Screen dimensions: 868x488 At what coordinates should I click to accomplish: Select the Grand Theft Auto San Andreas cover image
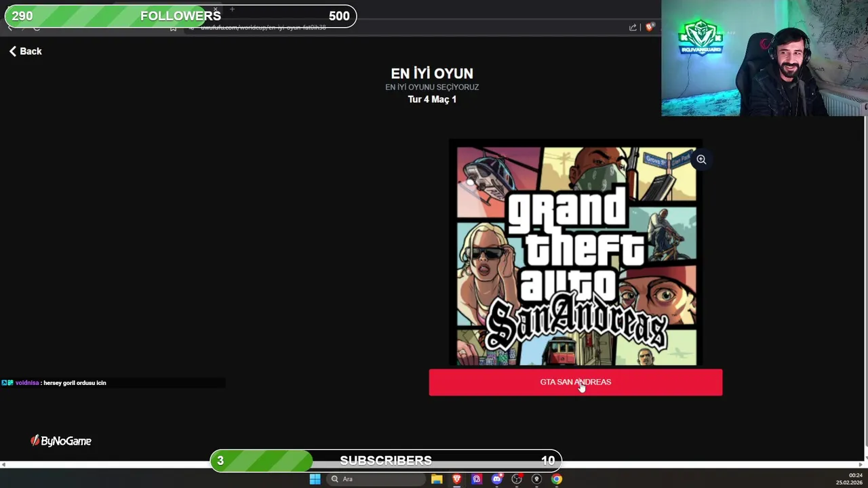coord(576,253)
